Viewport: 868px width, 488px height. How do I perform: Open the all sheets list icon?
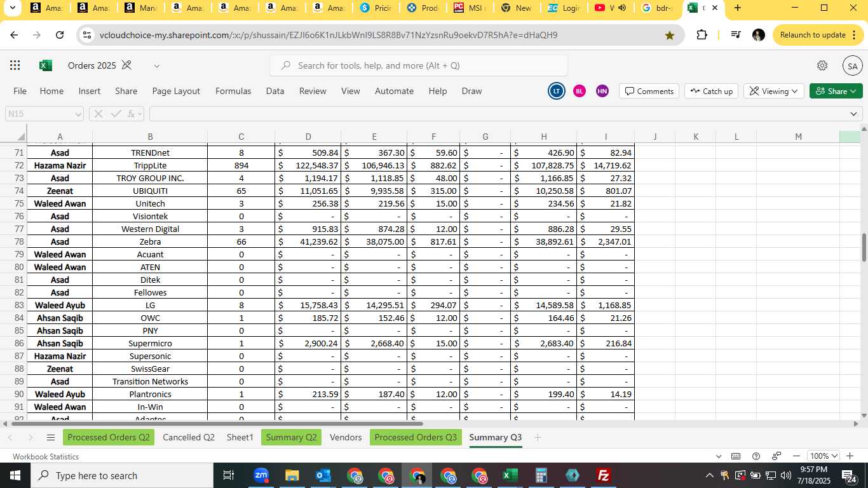pyautogui.click(x=50, y=437)
